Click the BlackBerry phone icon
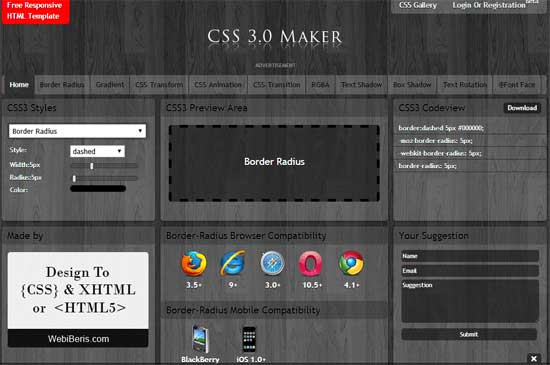The image size is (550, 365). tap(200, 339)
